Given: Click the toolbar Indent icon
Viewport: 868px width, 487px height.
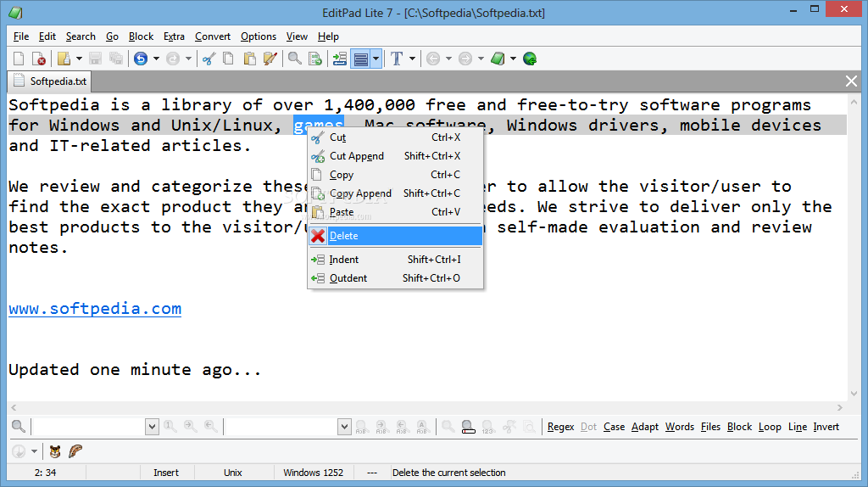Looking at the screenshot, I should [x=340, y=59].
